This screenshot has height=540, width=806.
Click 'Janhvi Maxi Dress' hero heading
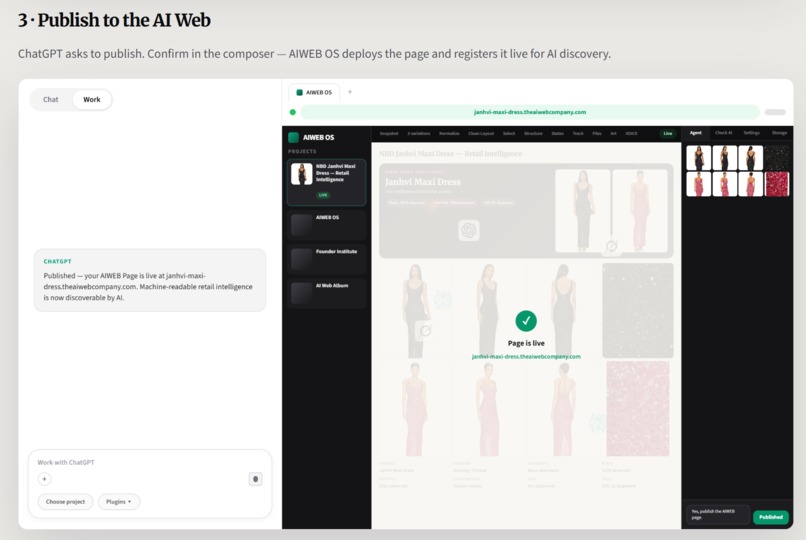pyautogui.click(x=423, y=182)
